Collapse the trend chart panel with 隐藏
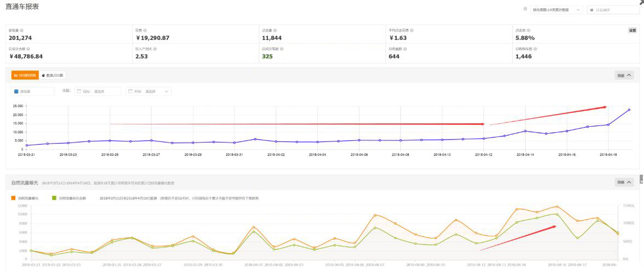This screenshot has width=644, height=273. (624, 76)
